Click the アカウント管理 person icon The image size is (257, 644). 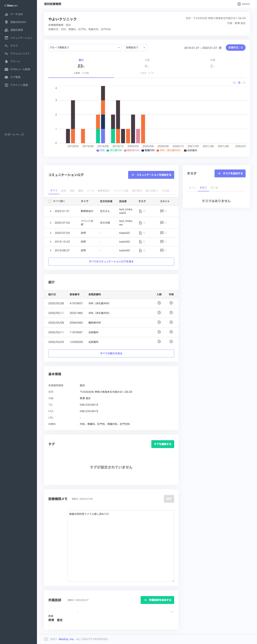pos(7,85)
